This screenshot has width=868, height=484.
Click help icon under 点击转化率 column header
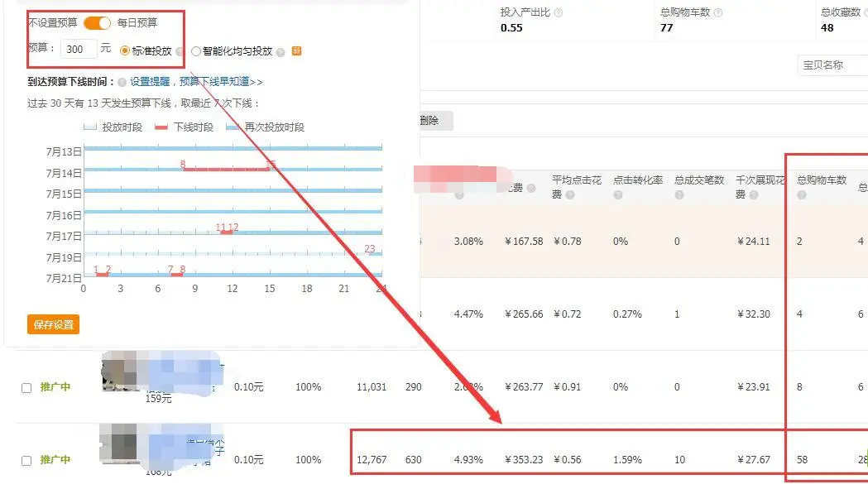click(x=618, y=195)
